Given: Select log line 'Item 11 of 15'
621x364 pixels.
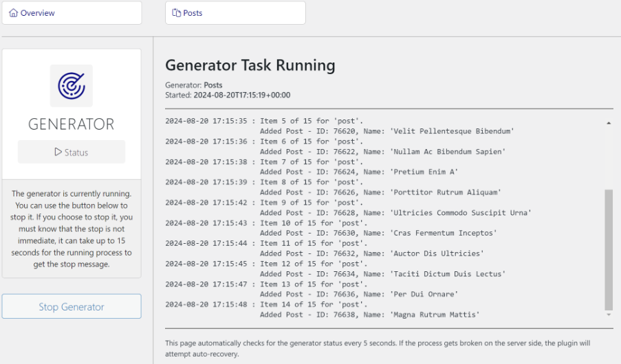Looking at the screenshot, I should (267, 243).
